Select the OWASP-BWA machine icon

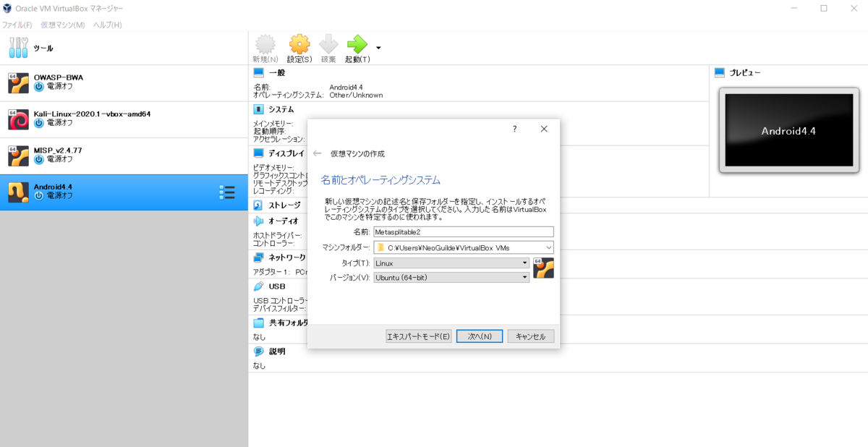coord(18,83)
